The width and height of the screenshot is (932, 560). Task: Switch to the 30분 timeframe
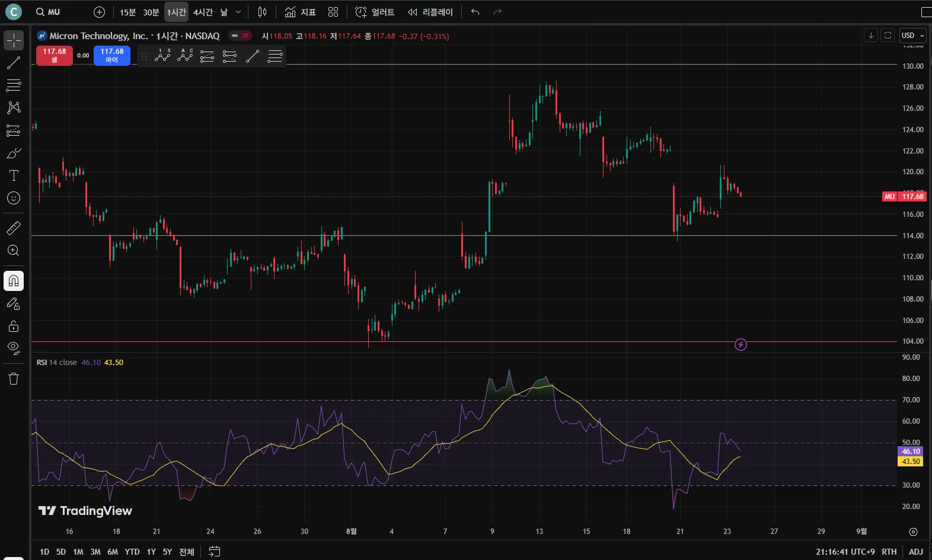click(x=151, y=12)
